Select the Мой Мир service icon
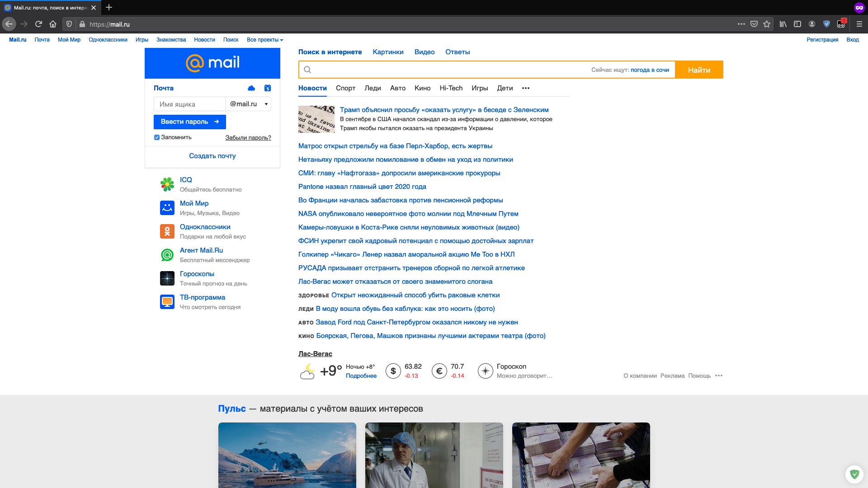The width and height of the screenshot is (868, 488). click(x=167, y=208)
